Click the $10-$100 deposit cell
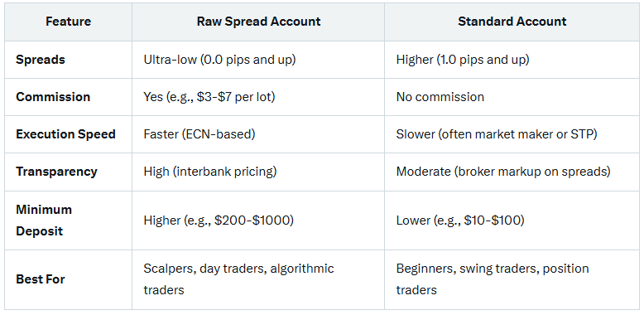This screenshot has width=644, height=315. pyautogui.click(x=460, y=220)
